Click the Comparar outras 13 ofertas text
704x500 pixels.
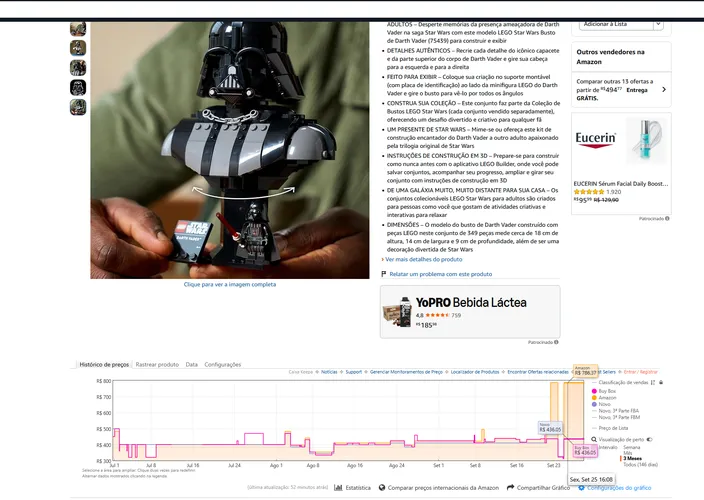(x=615, y=90)
